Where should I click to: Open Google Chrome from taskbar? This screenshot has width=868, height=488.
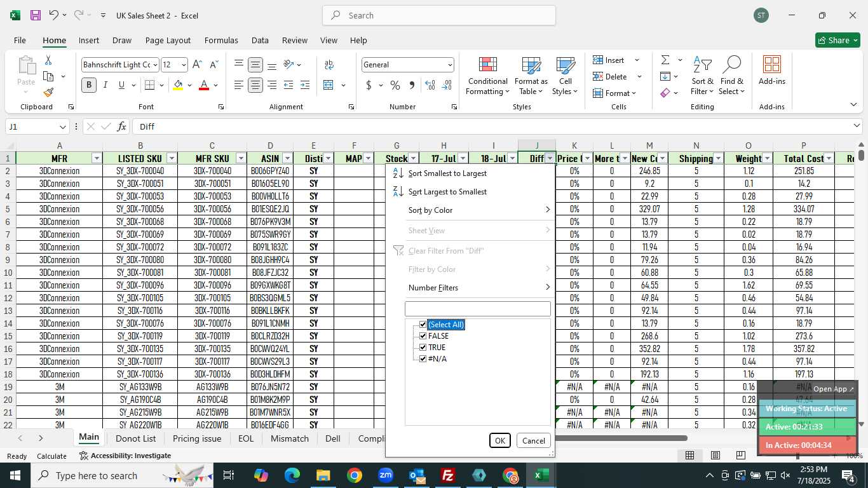tap(354, 475)
